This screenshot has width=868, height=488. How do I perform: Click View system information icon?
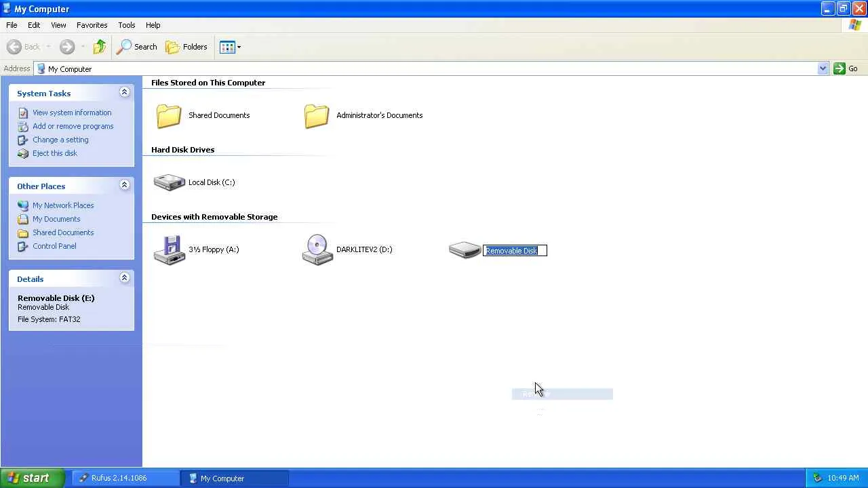(x=23, y=113)
